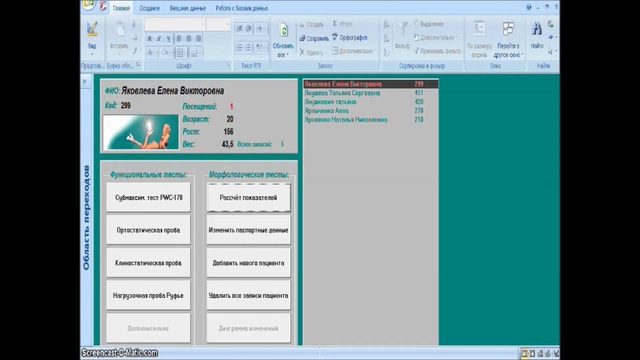Click Удалить все записи пациента button
The width and height of the screenshot is (640, 360).
(249, 296)
